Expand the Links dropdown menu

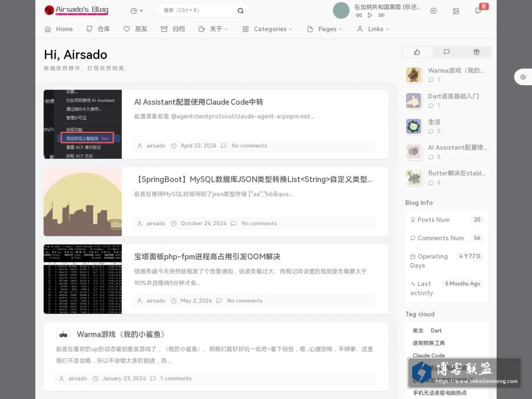[x=373, y=29]
